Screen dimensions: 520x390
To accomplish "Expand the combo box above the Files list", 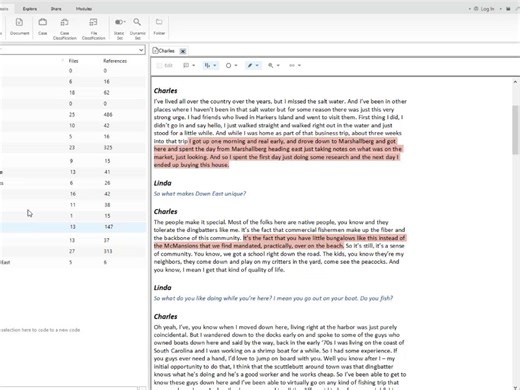I will [141, 50].
